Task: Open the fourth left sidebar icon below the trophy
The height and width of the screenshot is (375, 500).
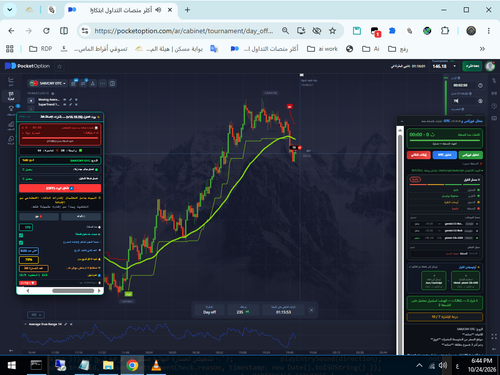Action: (11, 125)
